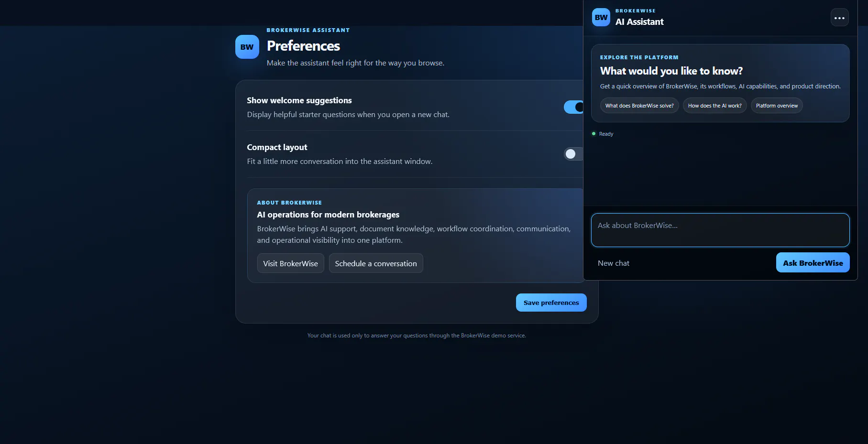Click the ABOUT BROKERWISE label
This screenshot has width=868, height=444.
click(289, 203)
